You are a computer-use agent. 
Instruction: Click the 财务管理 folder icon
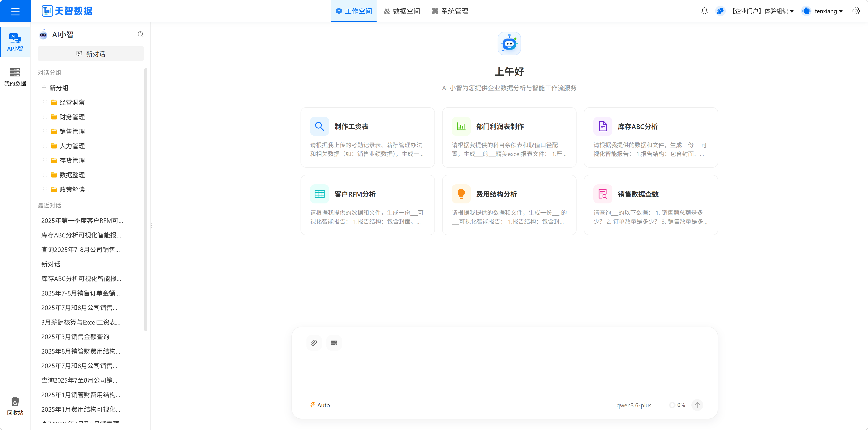click(x=54, y=117)
